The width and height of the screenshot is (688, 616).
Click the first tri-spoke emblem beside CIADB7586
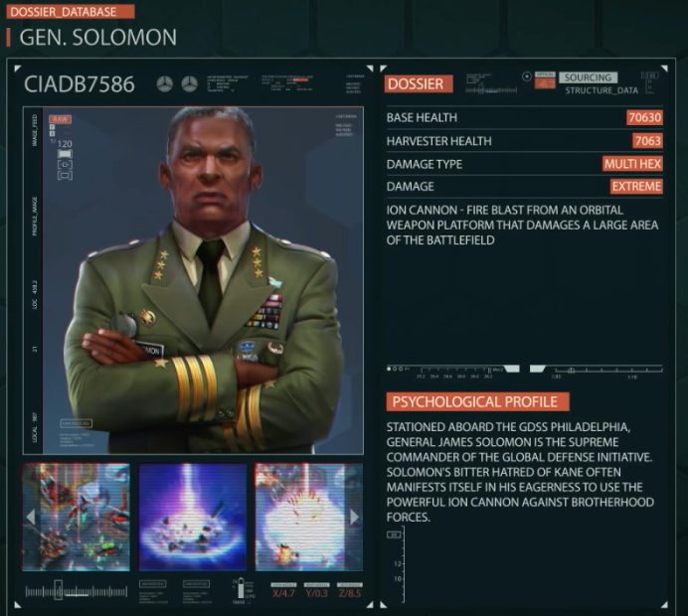165,83
